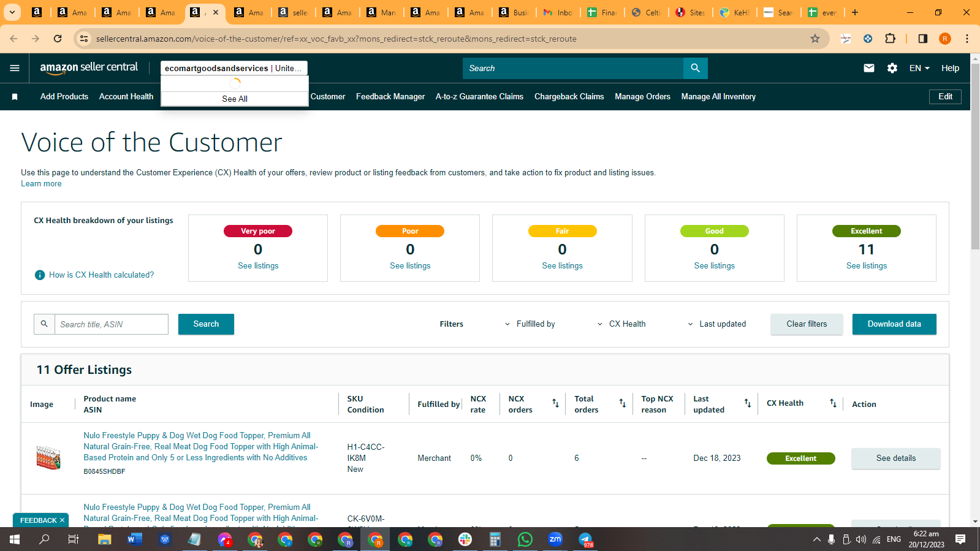Screen dimensions: 980x551
Task: Open Feedback Manager in the favorites bar
Action: coord(390,97)
